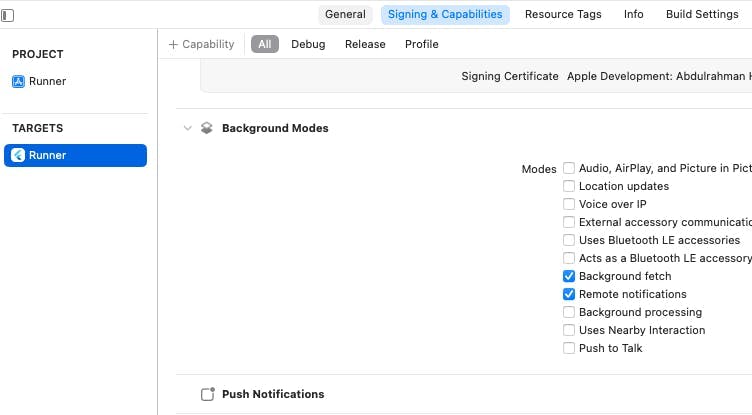Enable the Push to Talk checkbox
The image size is (752, 415).
(x=569, y=348)
